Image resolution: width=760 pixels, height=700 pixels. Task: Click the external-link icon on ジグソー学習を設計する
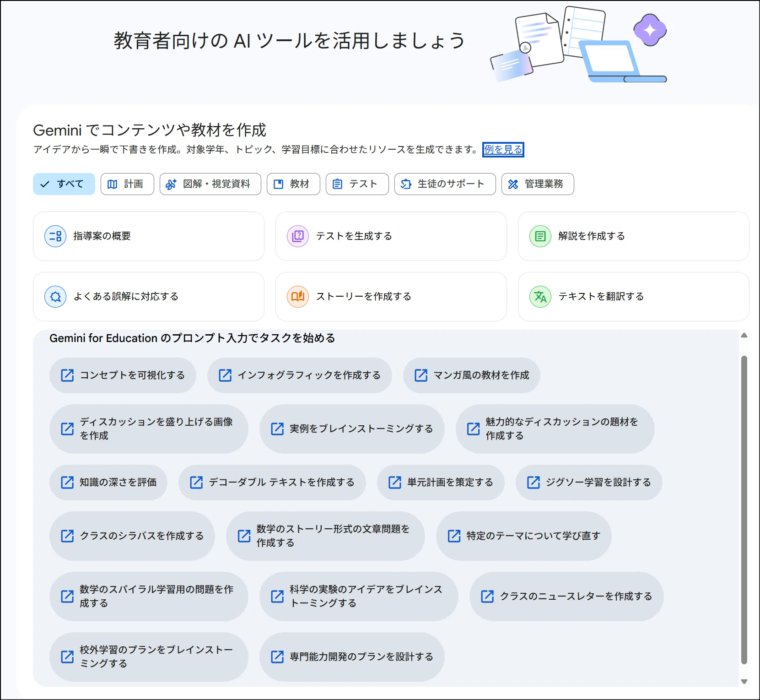(x=534, y=483)
